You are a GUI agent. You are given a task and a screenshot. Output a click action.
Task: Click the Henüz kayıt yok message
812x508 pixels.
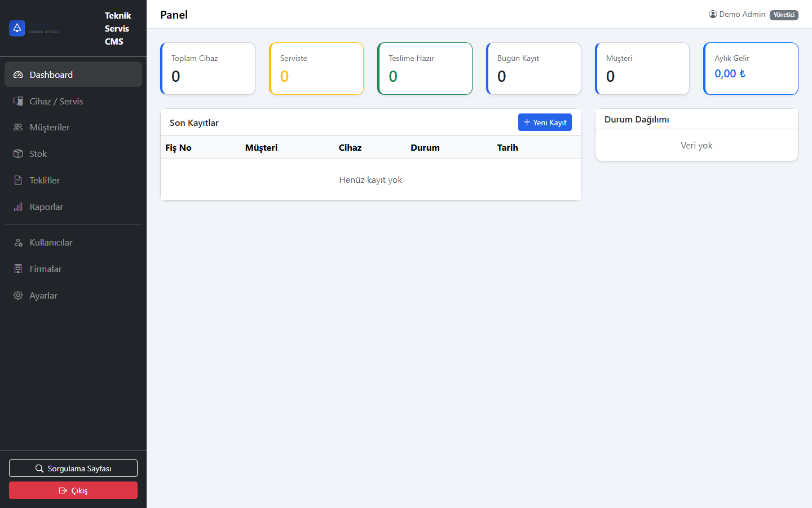[370, 179]
